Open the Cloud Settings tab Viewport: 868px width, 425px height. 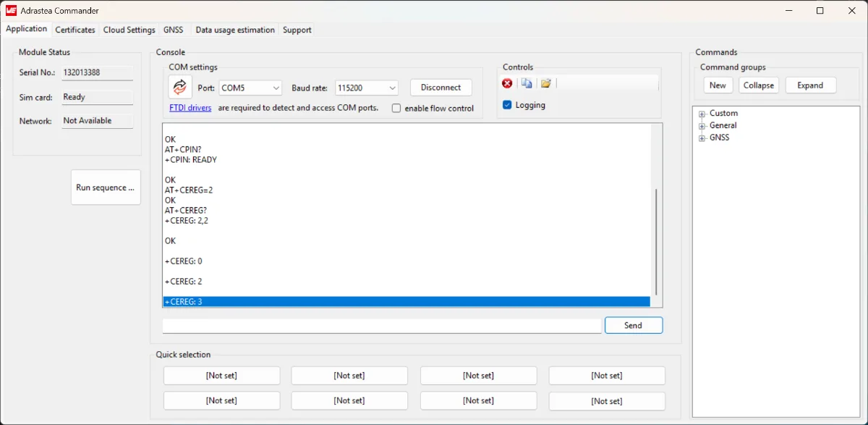(x=129, y=30)
